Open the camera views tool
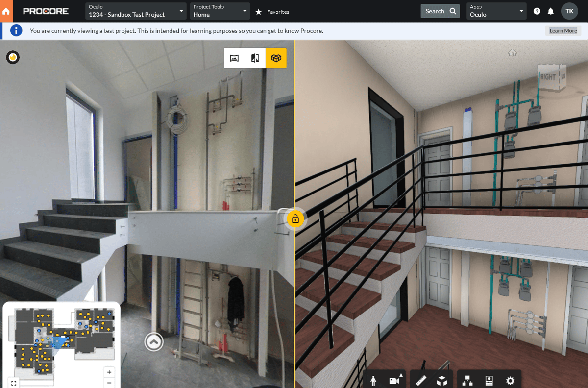This screenshot has height=388, width=588. 394,380
